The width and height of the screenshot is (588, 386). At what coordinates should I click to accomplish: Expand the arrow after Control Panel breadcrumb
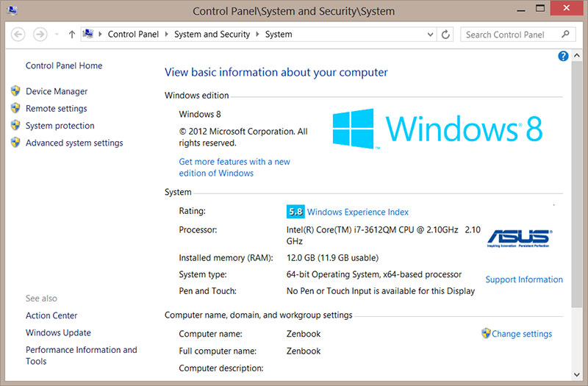tap(167, 34)
